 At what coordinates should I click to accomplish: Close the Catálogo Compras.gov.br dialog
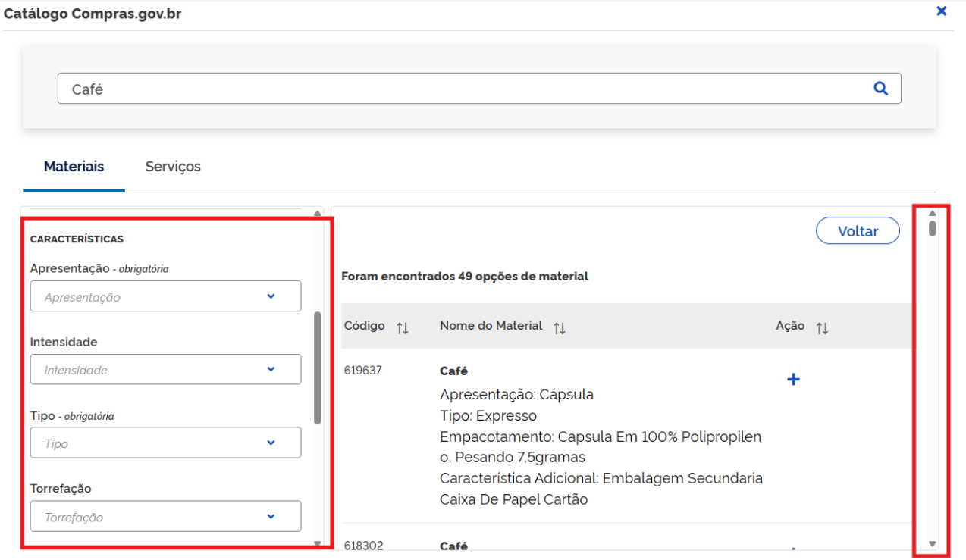942,11
